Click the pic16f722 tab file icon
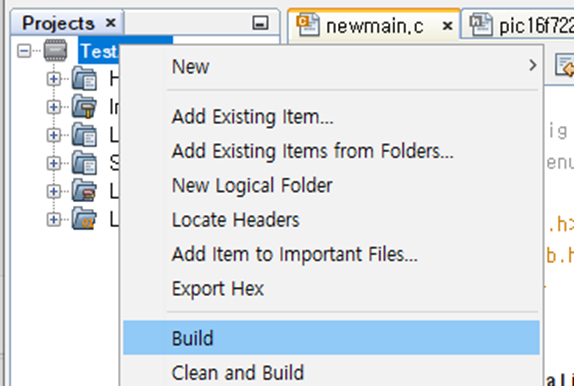 click(x=481, y=25)
